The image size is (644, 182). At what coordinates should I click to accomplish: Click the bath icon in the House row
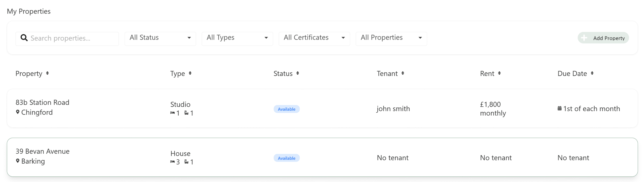point(186,162)
